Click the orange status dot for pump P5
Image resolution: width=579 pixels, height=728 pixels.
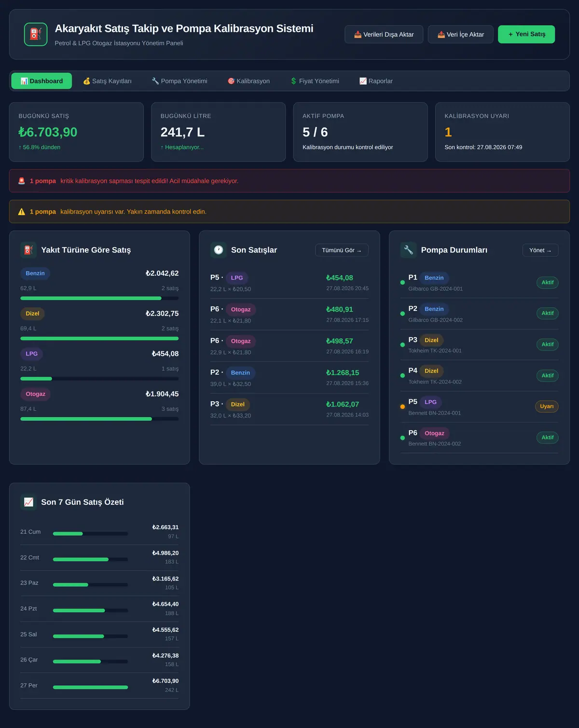click(x=402, y=407)
